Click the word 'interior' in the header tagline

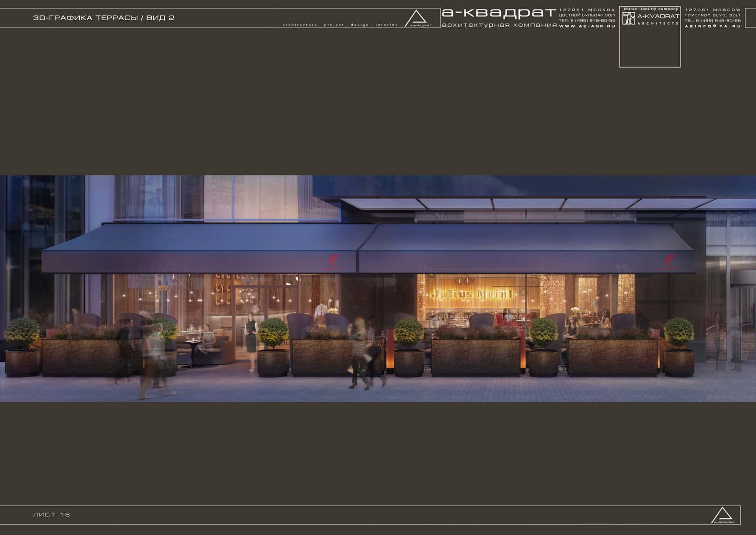[387, 25]
